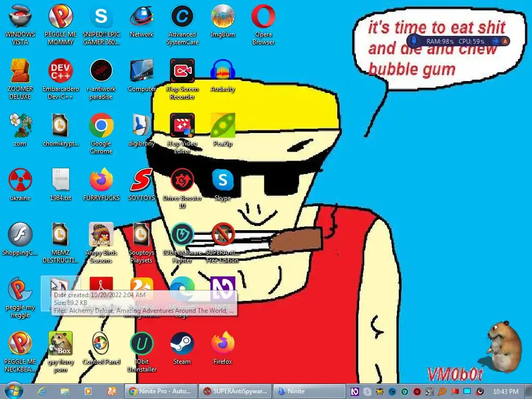The image size is (532, 399).
Task: Launch Steam
Action: coord(182,349)
